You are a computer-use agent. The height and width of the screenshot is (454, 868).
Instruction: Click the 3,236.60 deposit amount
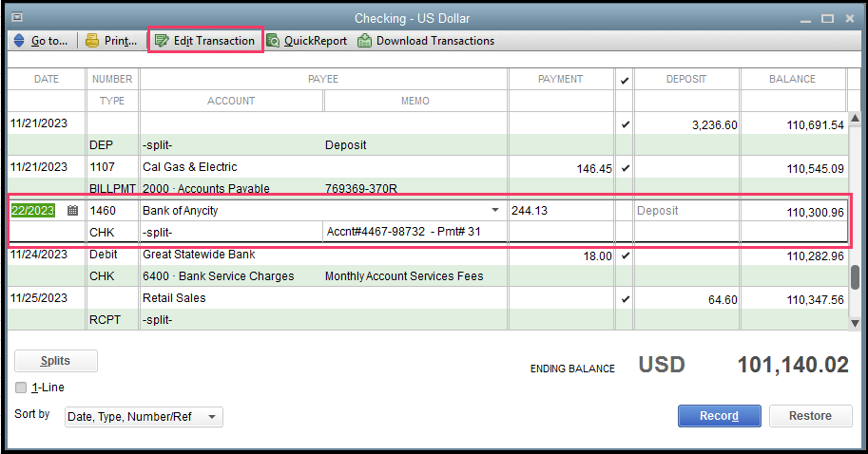714,125
